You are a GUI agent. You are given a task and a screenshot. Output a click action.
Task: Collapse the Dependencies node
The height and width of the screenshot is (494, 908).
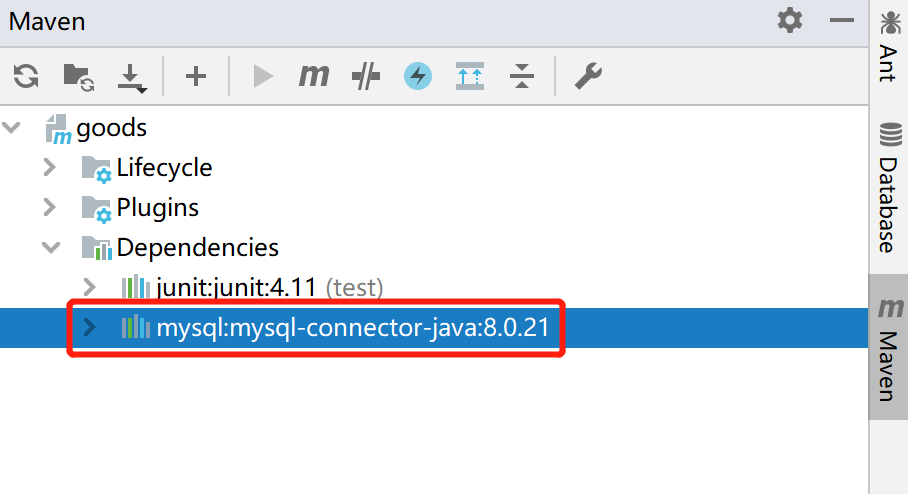[x=51, y=247]
